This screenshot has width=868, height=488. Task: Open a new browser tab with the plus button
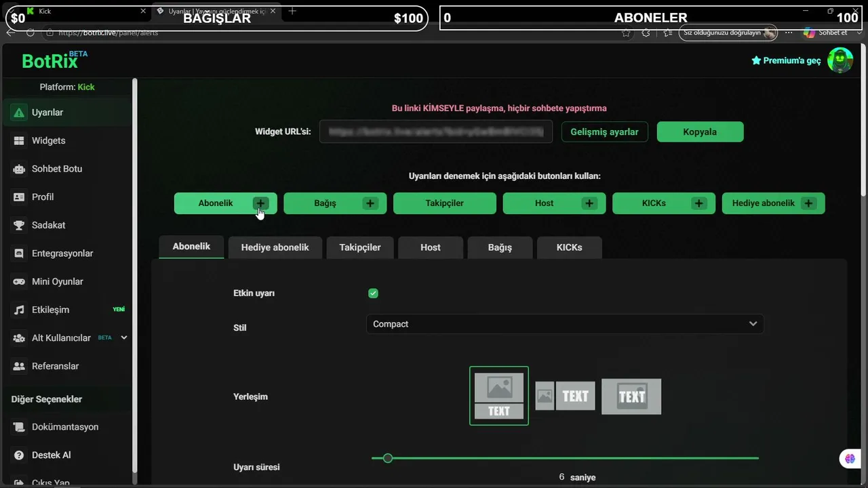292,11
